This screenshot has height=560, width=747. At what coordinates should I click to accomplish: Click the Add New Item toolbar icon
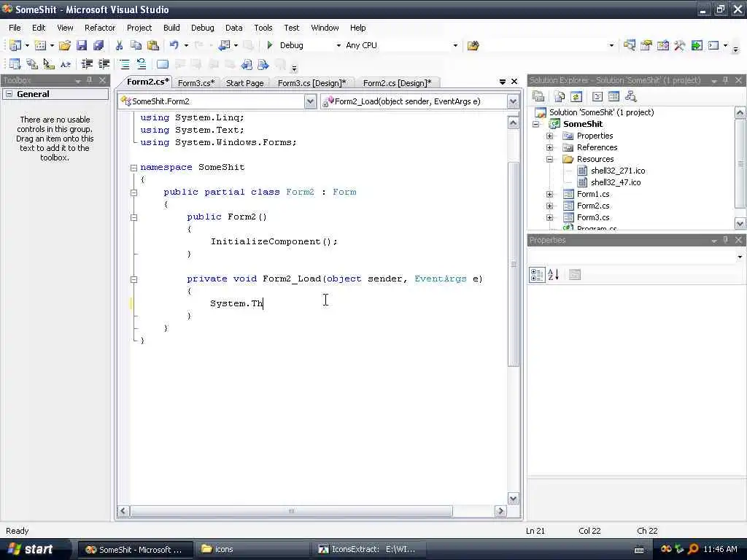[x=41, y=45]
